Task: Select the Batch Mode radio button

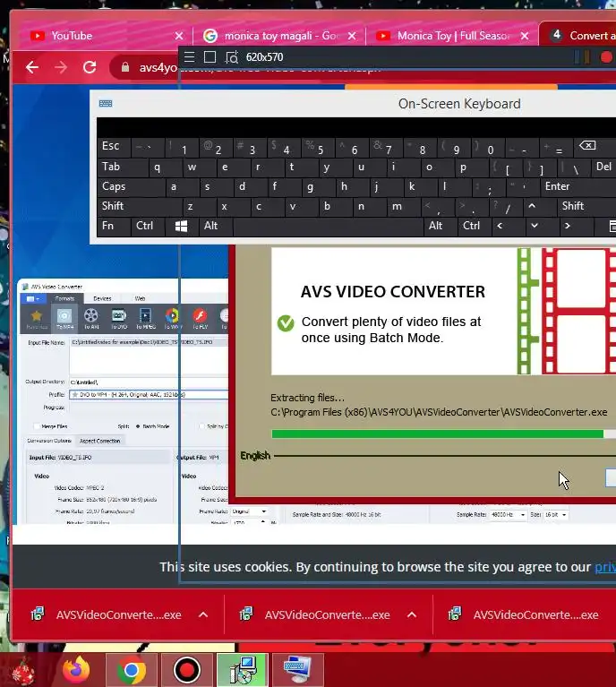Action: [x=138, y=426]
